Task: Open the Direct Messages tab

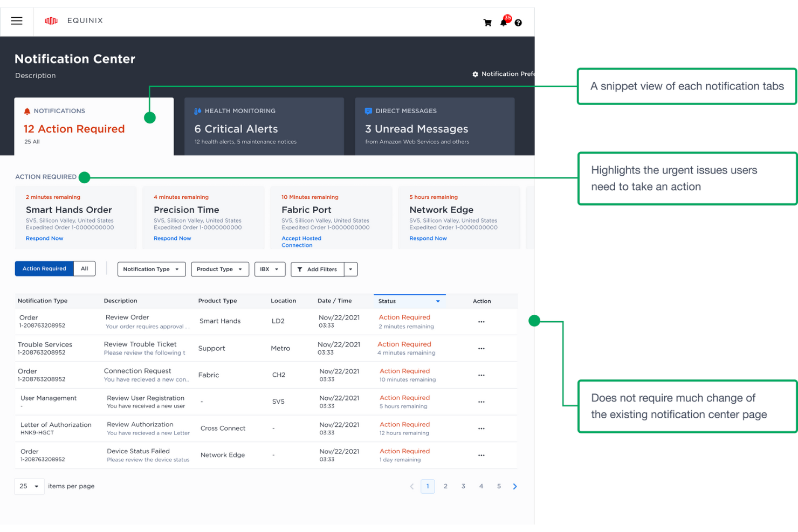Action: (435, 126)
